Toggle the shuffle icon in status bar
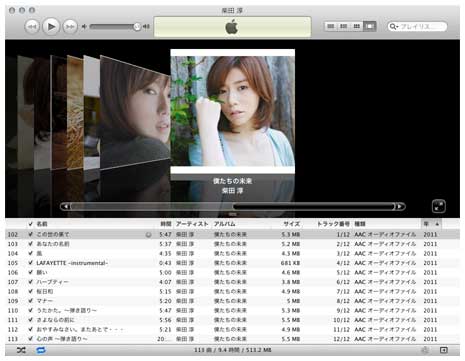The image size is (465, 361). pos(21,350)
